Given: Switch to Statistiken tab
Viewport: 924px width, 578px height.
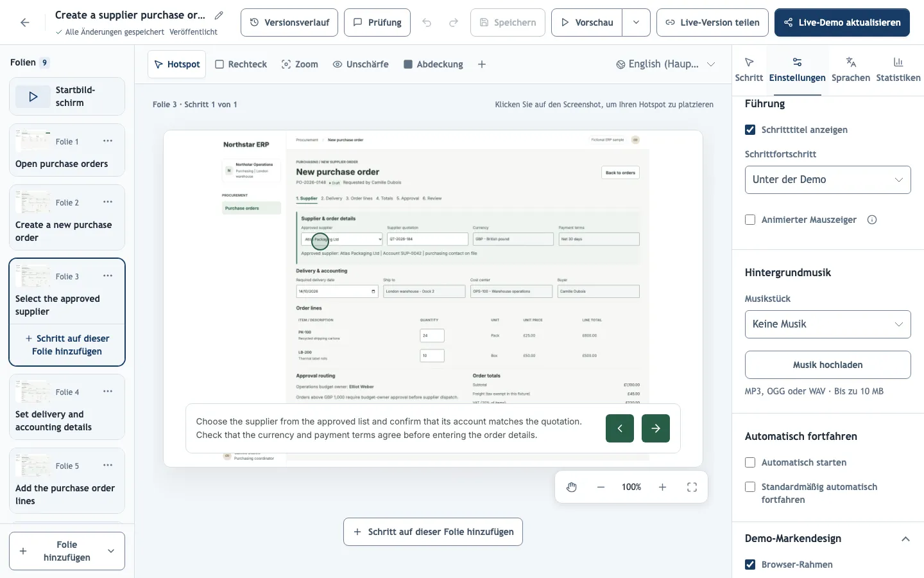Looking at the screenshot, I should pos(898,70).
